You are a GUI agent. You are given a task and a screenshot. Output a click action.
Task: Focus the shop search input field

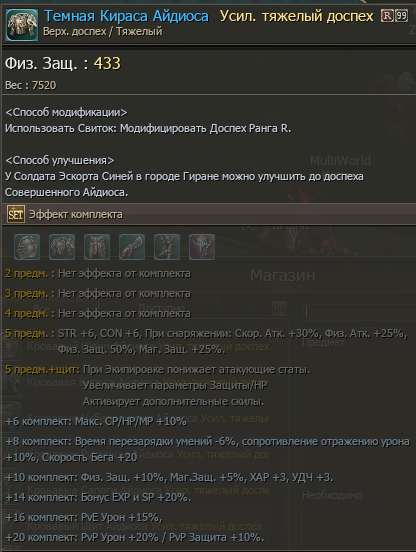[x=359, y=312]
